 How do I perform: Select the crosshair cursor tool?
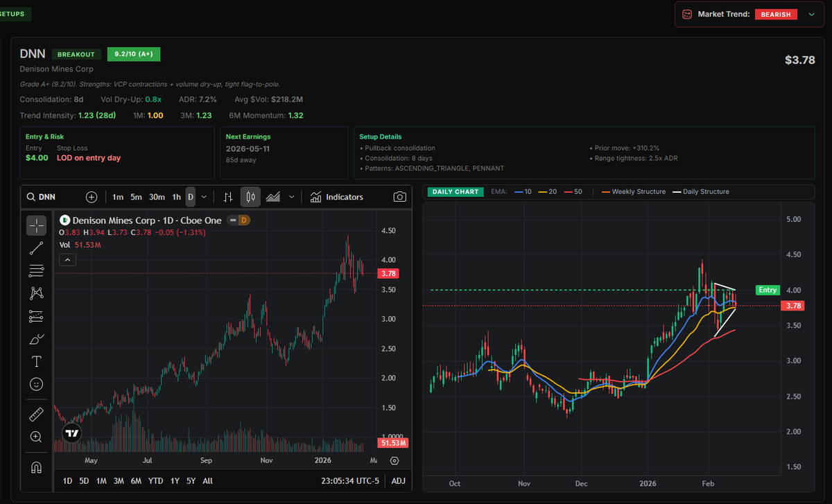point(37,225)
